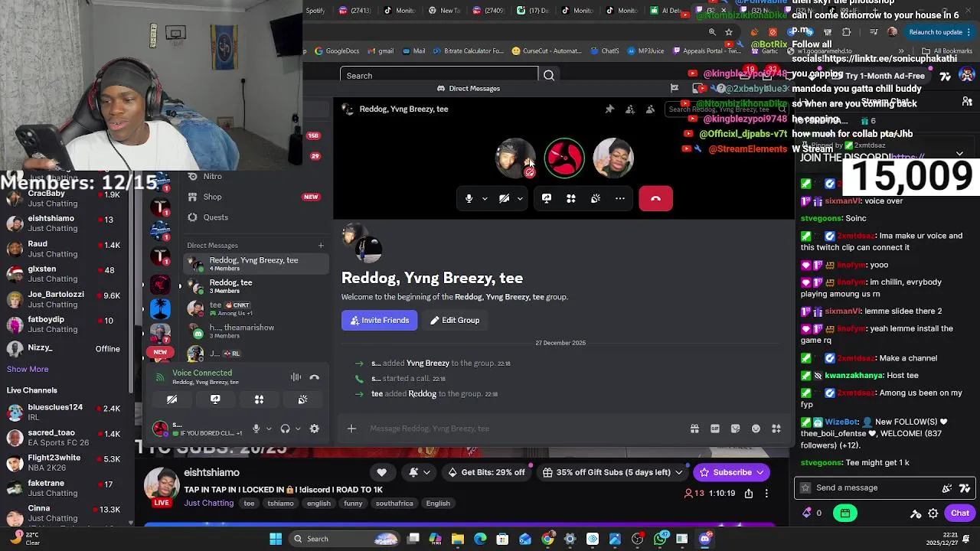
Task: Open apps launcher in message bar
Action: click(776, 429)
